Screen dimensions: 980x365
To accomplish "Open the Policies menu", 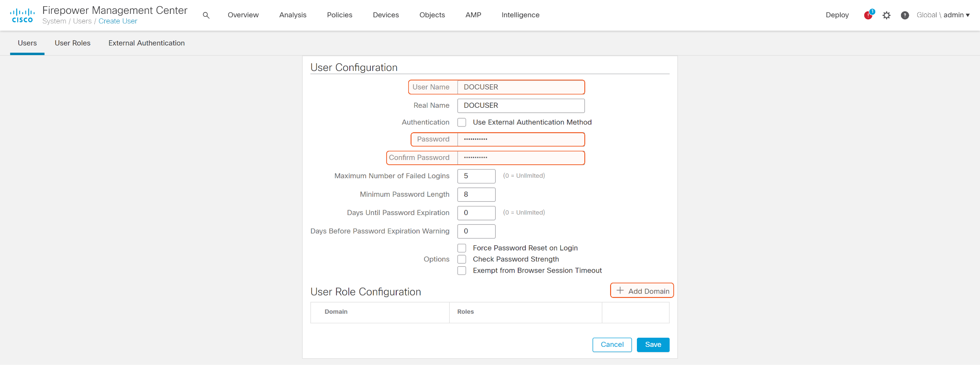I will point(339,15).
